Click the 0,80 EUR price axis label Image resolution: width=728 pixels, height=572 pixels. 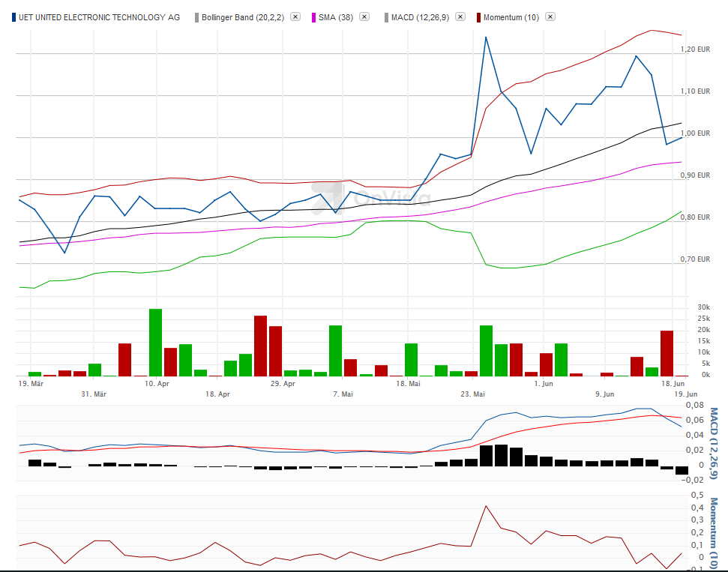click(695, 217)
